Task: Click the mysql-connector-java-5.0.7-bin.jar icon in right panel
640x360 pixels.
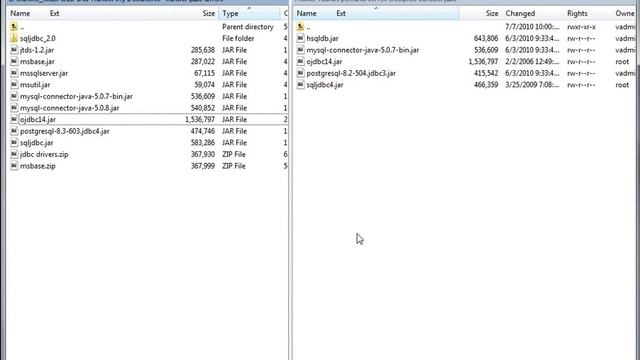Action: [x=300, y=50]
